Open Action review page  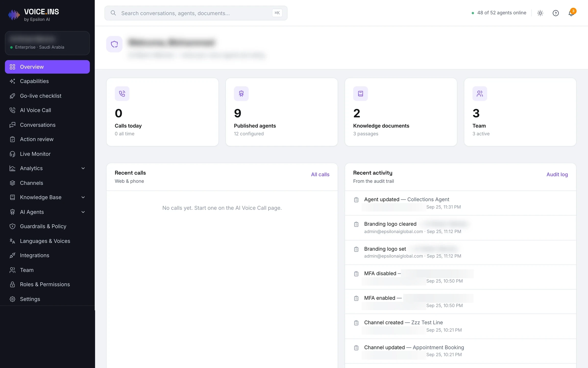(x=47, y=139)
